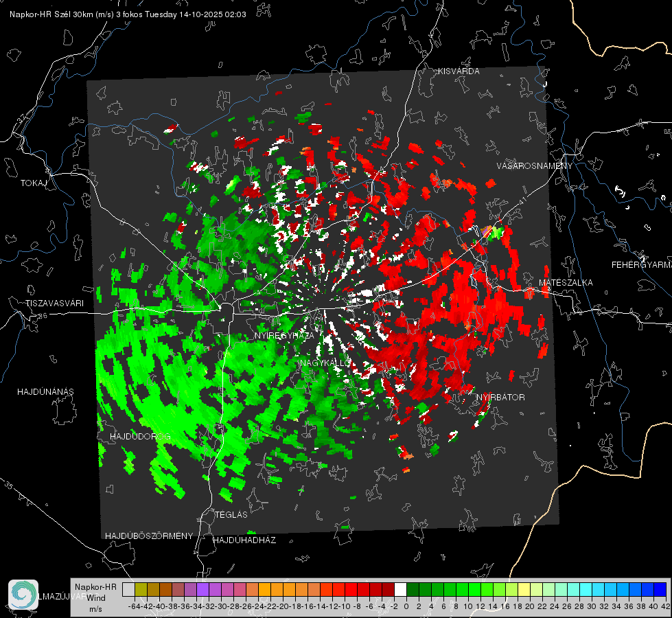Screen dimensions: 672x618
Task: Click the -64 value on the legend scale
Action: click(x=135, y=606)
